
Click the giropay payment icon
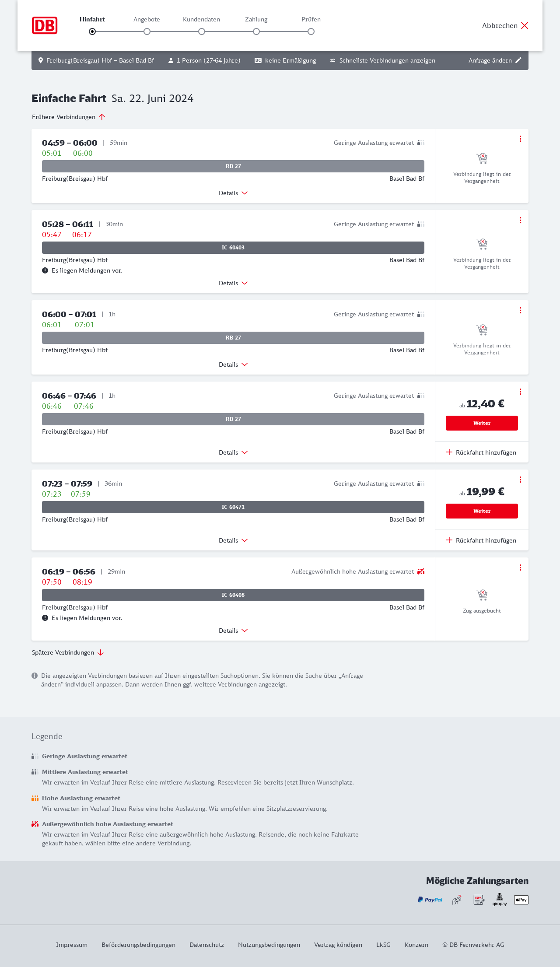coord(500,900)
